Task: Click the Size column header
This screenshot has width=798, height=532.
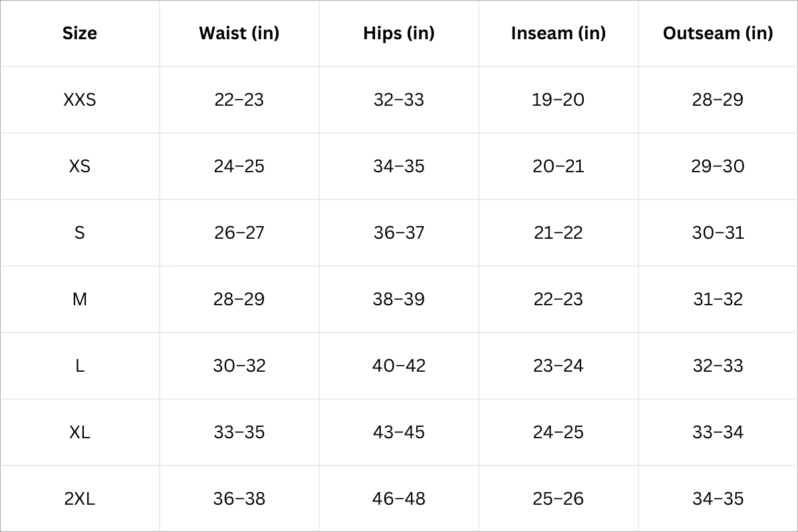Action: pos(80,33)
